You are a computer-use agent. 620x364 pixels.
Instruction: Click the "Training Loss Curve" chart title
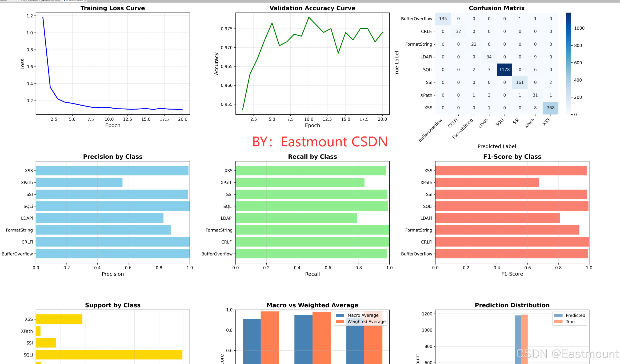click(113, 8)
